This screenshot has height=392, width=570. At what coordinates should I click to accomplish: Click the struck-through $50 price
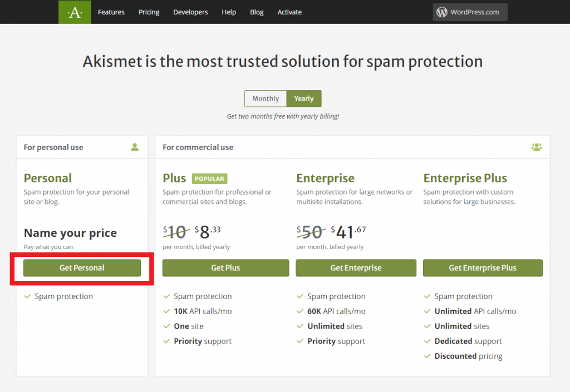(x=311, y=232)
